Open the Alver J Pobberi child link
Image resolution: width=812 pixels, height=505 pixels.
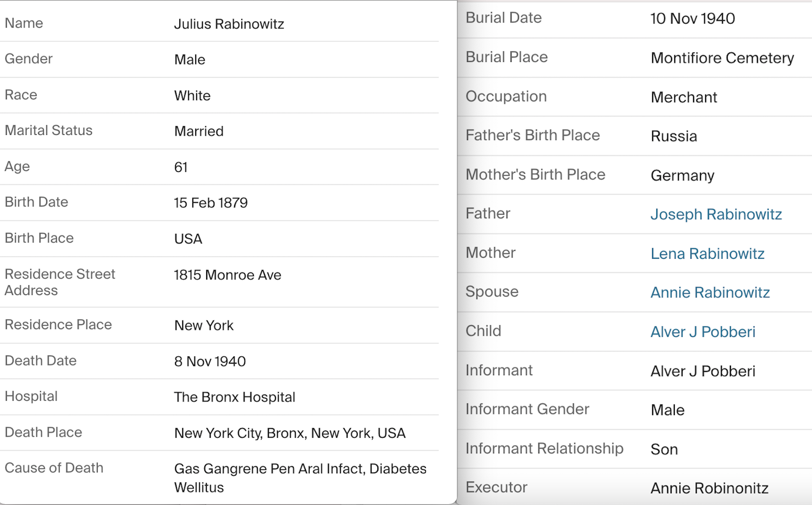703,331
